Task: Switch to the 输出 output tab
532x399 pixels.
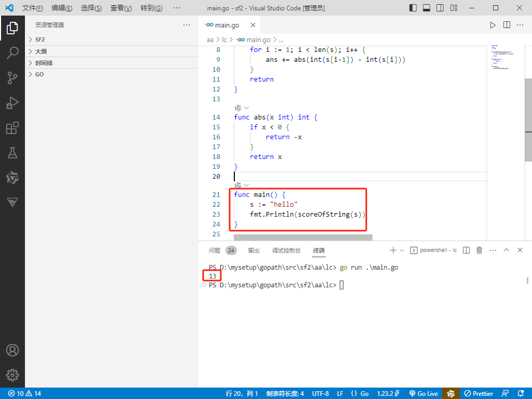Action: pyautogui.click(x=254, y=250)
